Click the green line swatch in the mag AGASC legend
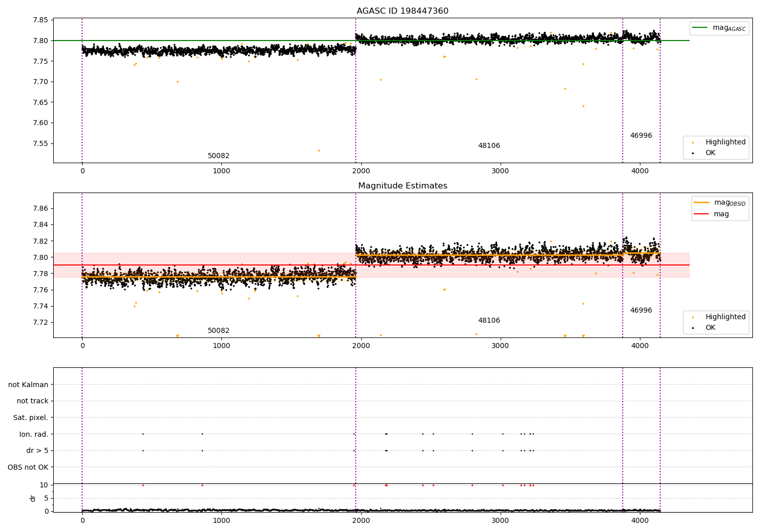Viewport: 760px width, 532px height. click(x=700, y=27)
